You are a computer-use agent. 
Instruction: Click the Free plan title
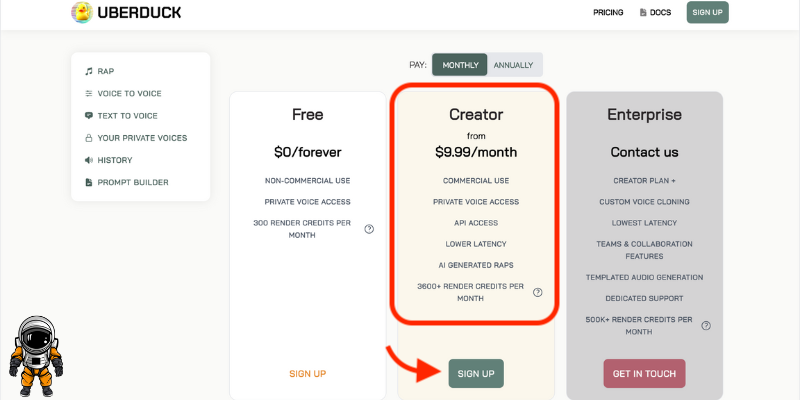(x=308, y=114)
